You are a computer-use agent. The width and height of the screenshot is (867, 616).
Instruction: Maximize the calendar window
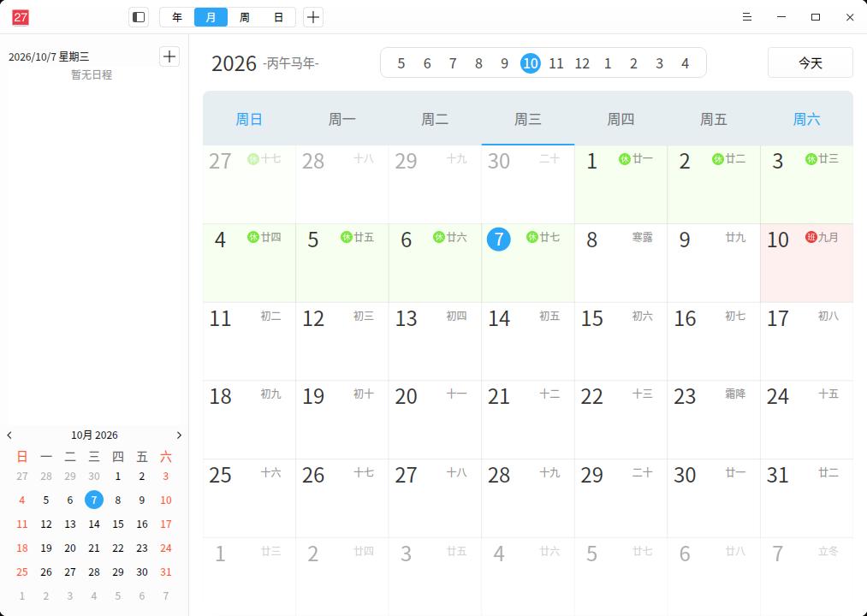815,17
